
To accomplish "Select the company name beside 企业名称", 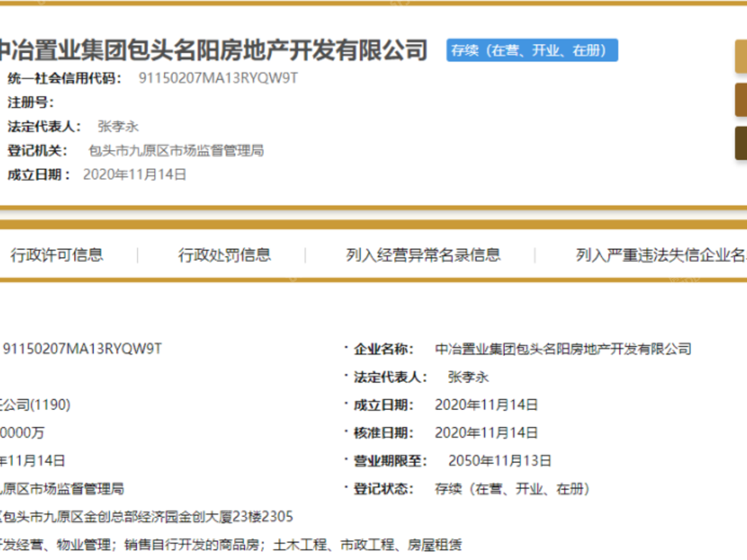I will coord(563,349).
